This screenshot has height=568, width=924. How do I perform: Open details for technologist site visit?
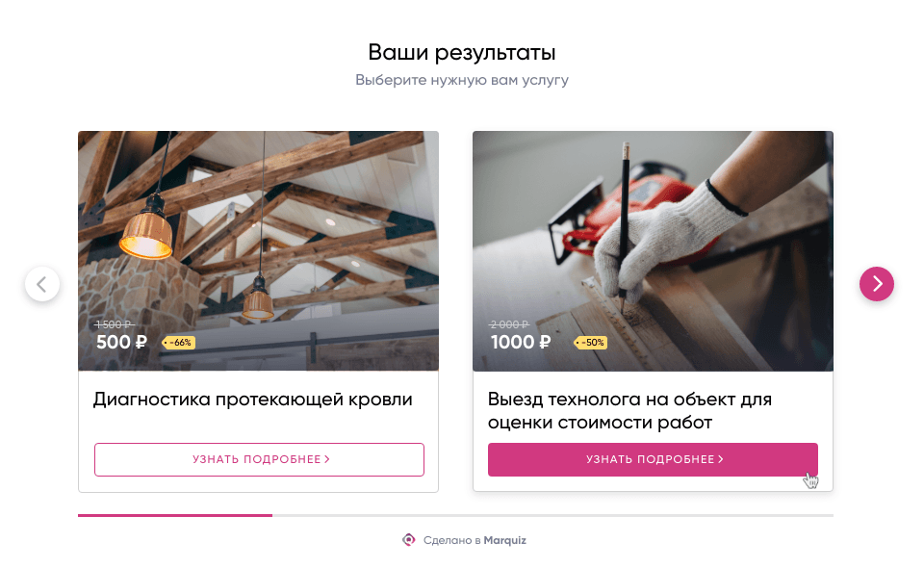(x=653, y=459)
